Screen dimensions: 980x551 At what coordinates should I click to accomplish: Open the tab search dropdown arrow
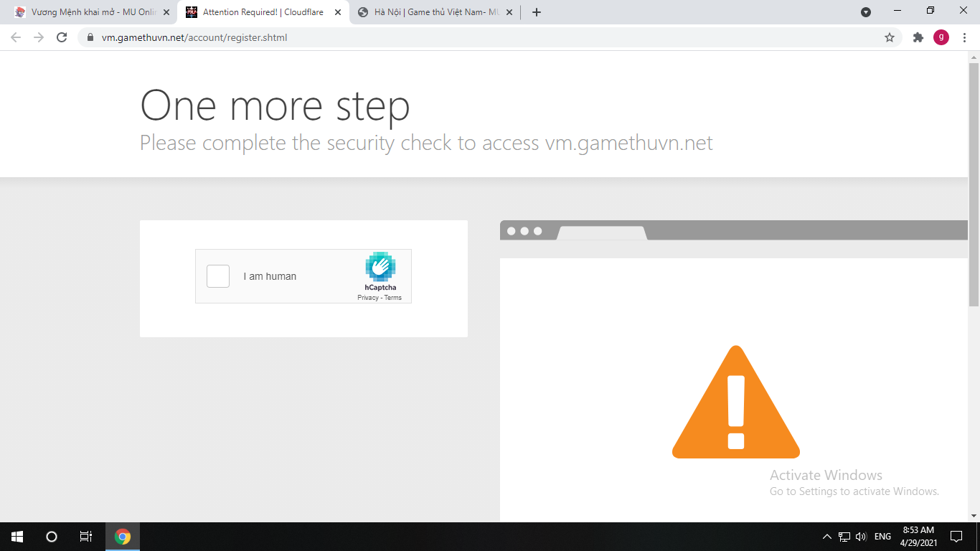tap(866, 12)
